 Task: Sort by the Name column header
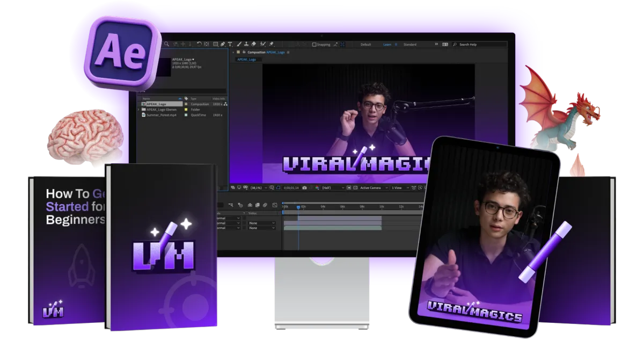pyautogui.click(x=146, y=99)
